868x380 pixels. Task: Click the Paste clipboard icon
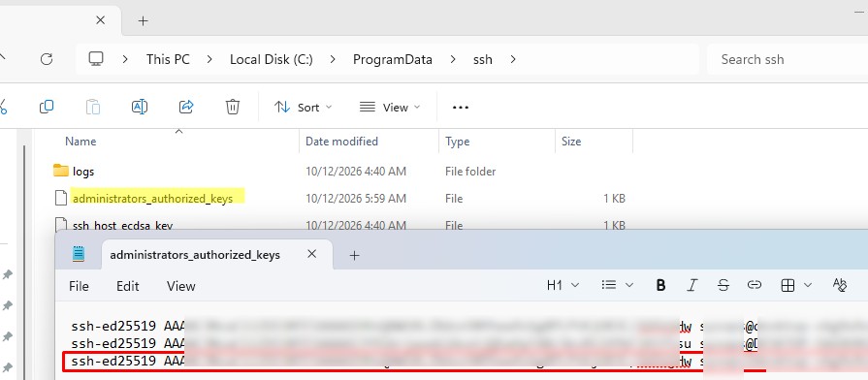(x=93, y=107)
